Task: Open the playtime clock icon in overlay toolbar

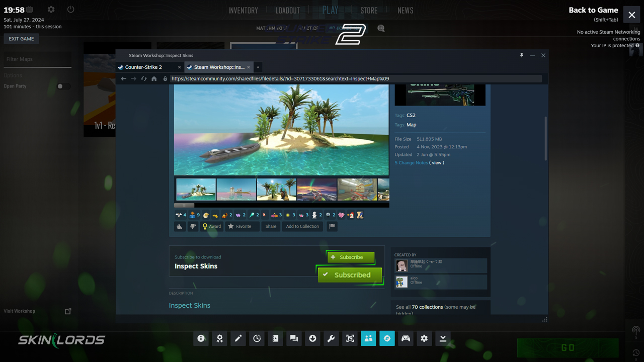Action: [x=257, y=338]
